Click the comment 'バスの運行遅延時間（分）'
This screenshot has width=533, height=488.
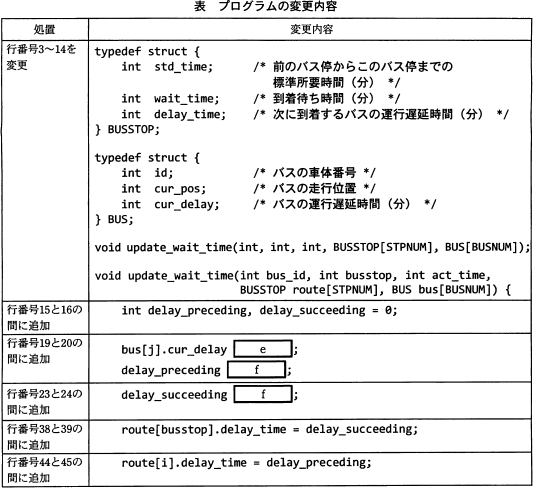[342, 204]
